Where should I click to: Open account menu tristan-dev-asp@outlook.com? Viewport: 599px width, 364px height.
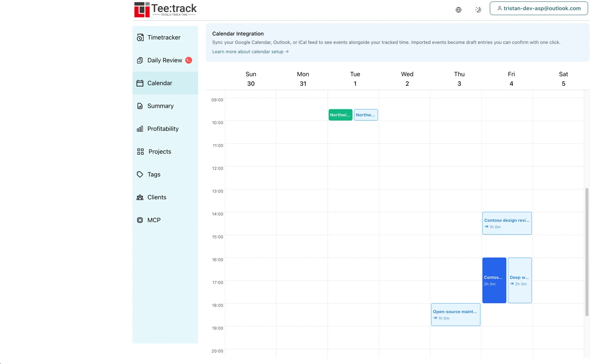(x=538, y=8)
